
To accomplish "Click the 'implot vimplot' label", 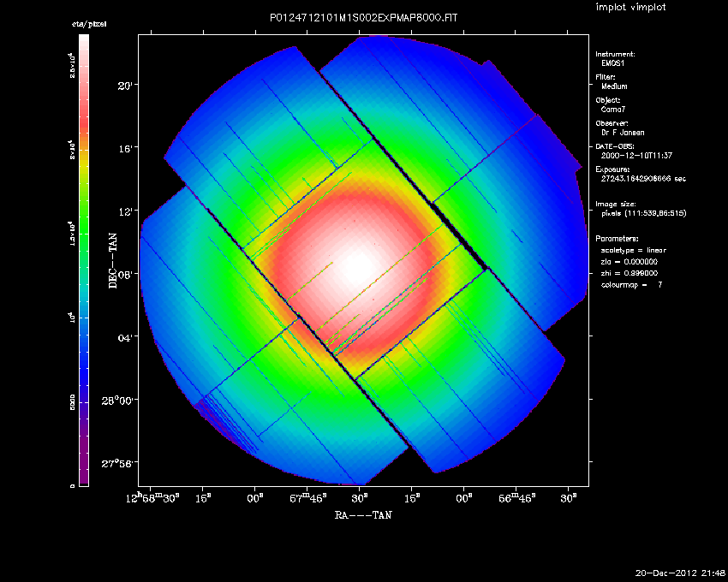I will (x=630, y=8).
